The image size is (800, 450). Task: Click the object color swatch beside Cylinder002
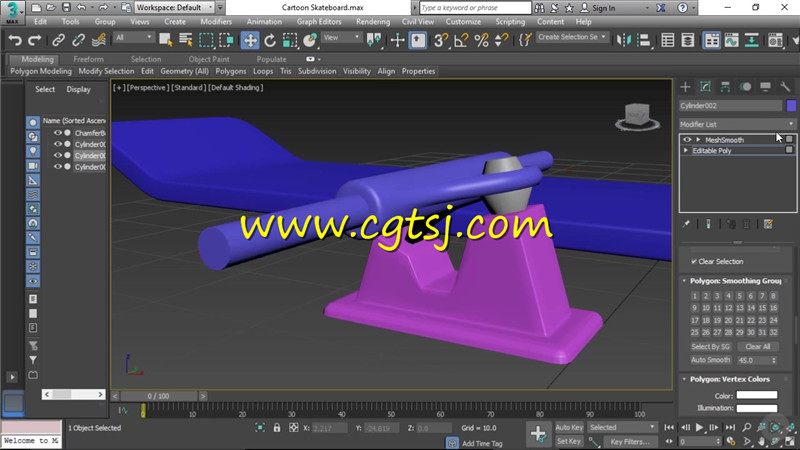pos(791,106)
